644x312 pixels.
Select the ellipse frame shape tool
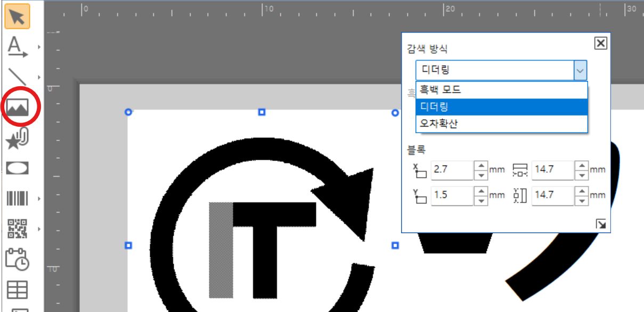pos(18,168)
